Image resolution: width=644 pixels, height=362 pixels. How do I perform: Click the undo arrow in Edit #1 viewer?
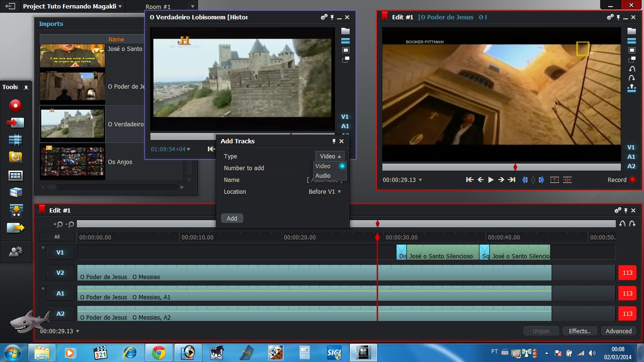point(632,69)
